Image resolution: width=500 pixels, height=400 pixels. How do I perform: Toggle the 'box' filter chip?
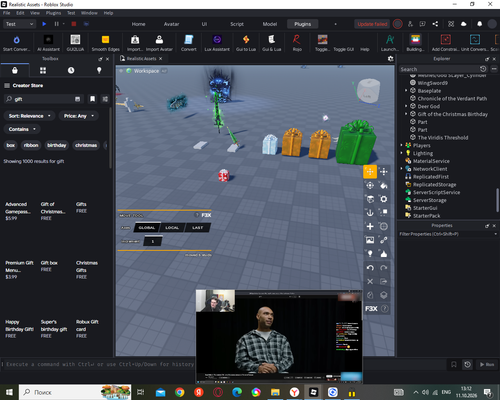coord(11,145)
